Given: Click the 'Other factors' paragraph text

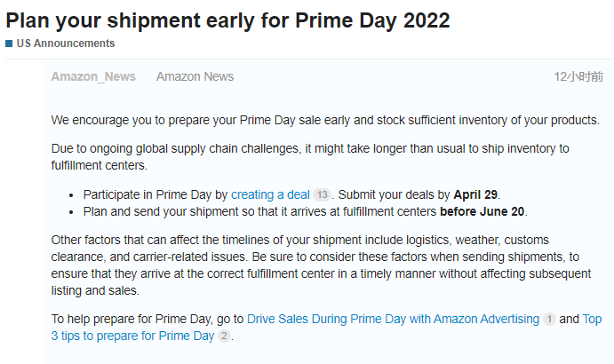Looking at the screenshot, I should (321, 265).
